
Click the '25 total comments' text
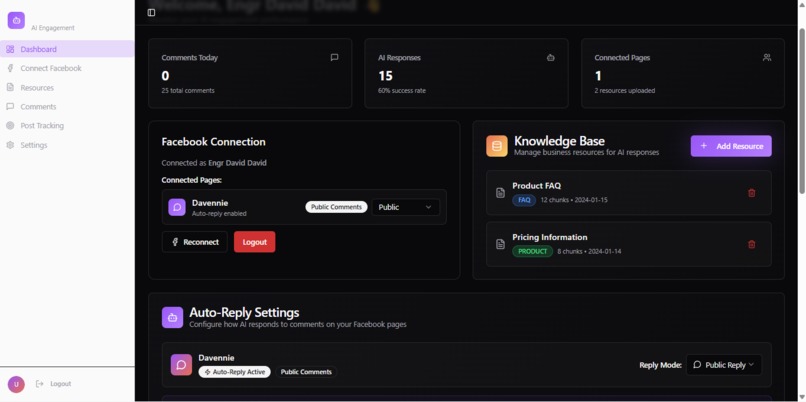point(188,90)
